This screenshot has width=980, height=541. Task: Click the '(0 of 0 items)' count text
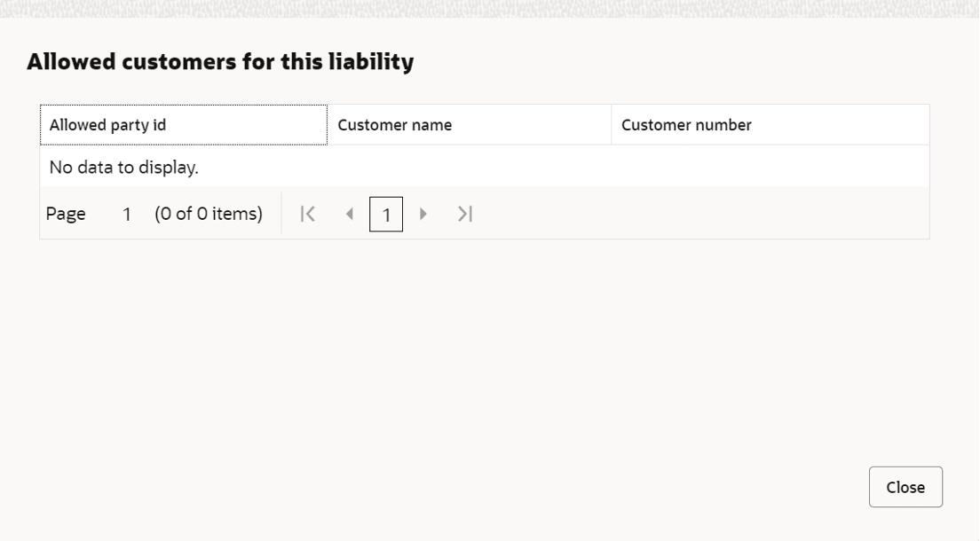tap(209, 214)
